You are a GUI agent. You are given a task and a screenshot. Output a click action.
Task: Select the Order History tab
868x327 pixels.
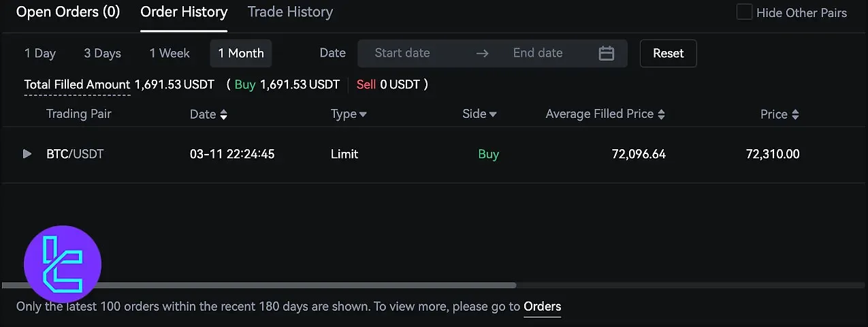(184, 12)
